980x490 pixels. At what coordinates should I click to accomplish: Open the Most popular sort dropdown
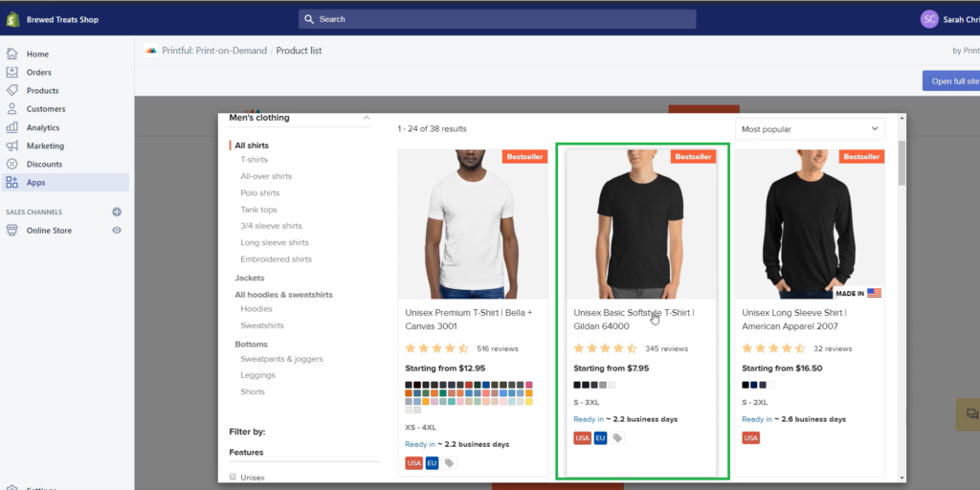[810, 129]
